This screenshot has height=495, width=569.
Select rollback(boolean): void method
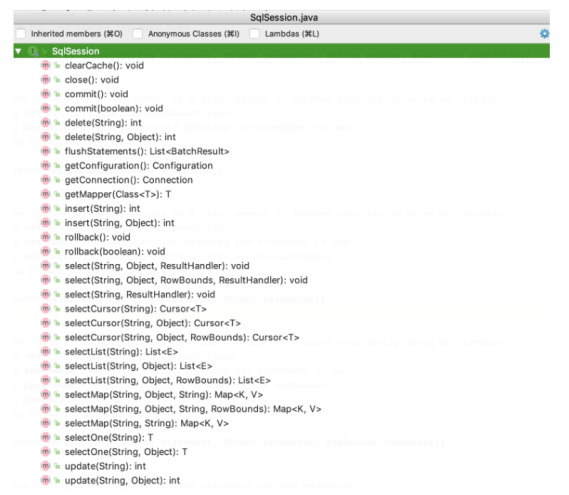115,251
